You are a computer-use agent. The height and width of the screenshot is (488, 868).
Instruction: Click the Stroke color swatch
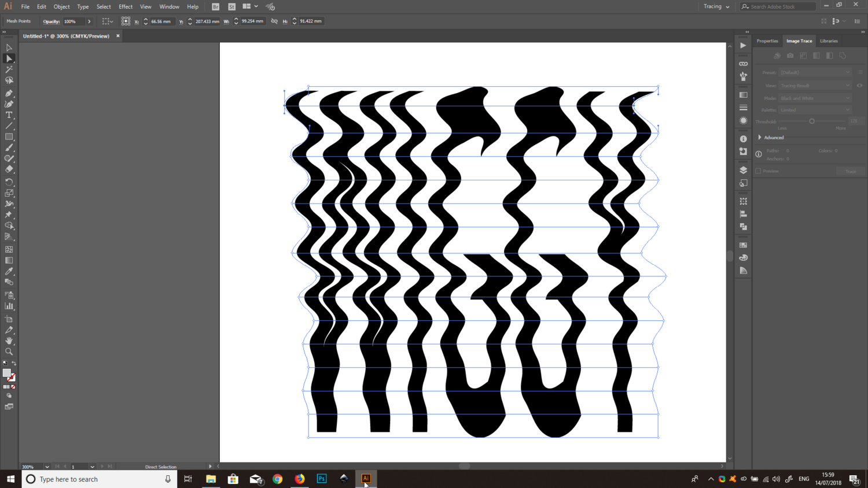pyautogui.click(x=12, y=378)
